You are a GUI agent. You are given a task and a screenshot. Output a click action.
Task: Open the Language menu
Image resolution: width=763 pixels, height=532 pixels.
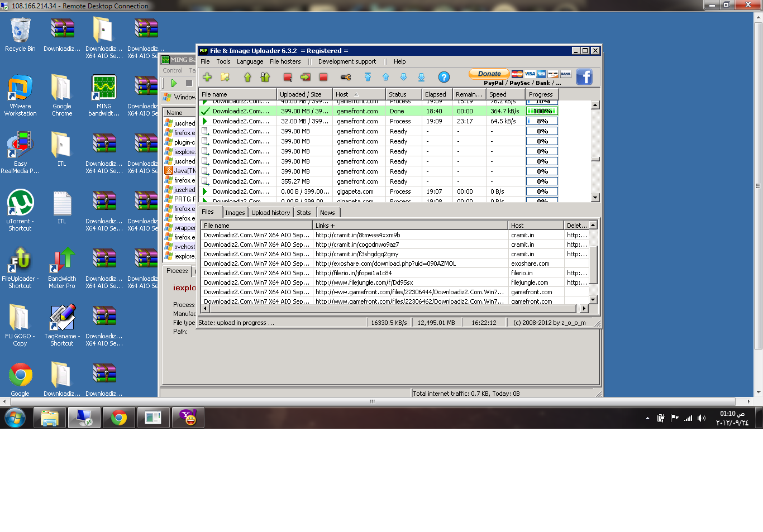(250, 61)
